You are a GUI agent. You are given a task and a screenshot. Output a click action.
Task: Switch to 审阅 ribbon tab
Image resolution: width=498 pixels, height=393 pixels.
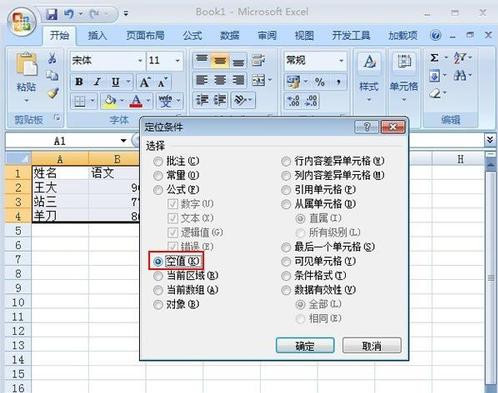[x=267, y=35]
